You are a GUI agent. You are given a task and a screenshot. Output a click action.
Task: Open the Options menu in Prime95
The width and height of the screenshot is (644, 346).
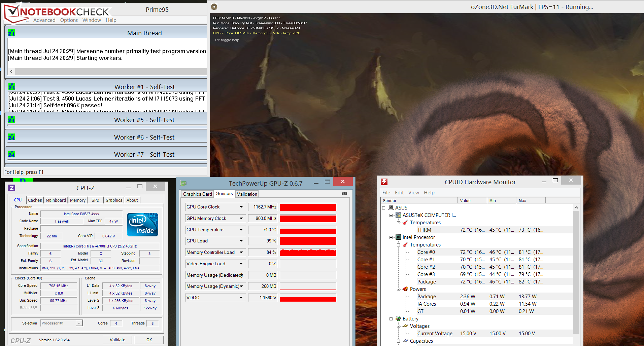[x=69, y=20]
